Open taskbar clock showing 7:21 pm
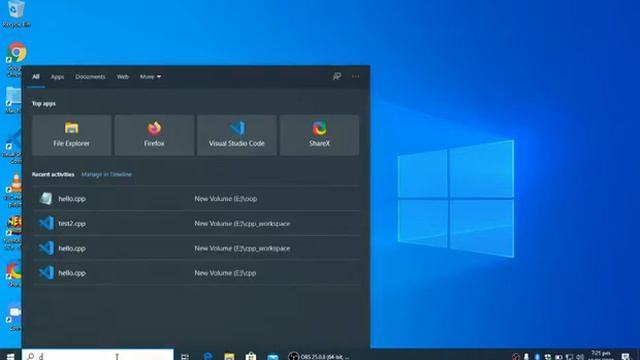 click(x=601, y=356)
